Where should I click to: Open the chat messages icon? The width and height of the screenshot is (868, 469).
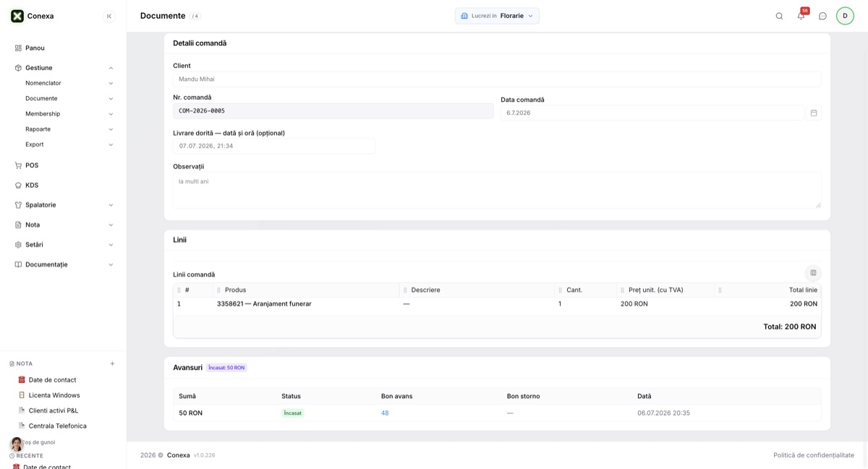click(822, 16)
